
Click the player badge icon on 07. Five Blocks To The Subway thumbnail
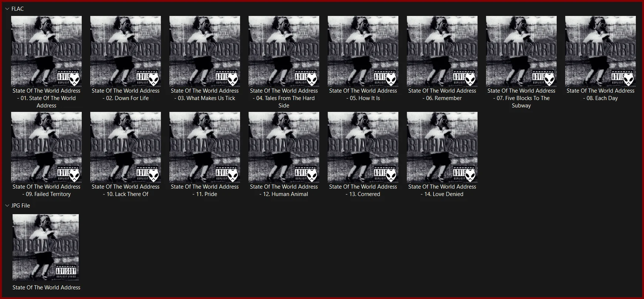(x=550, y=79)
